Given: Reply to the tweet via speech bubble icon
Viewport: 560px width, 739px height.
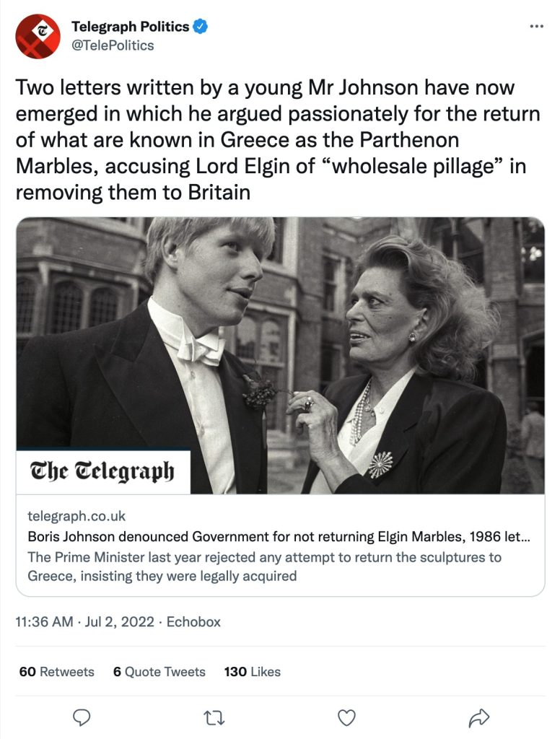Looking at the screenshot, I should 82,717.
